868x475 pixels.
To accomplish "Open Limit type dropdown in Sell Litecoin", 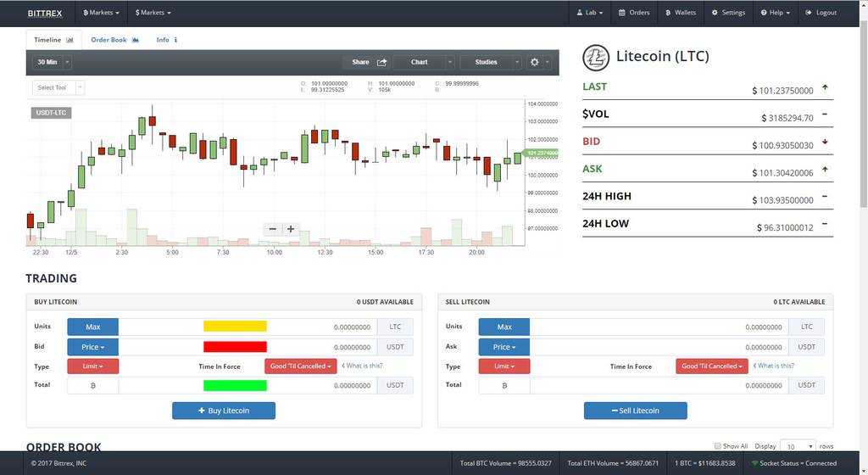I will coord(504,366).
